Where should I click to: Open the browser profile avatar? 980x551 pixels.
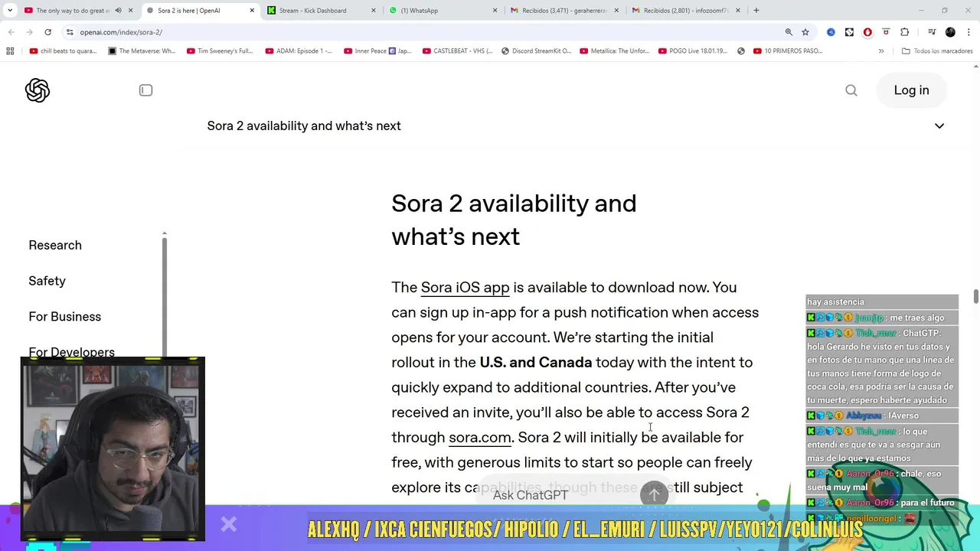point(950,32)
